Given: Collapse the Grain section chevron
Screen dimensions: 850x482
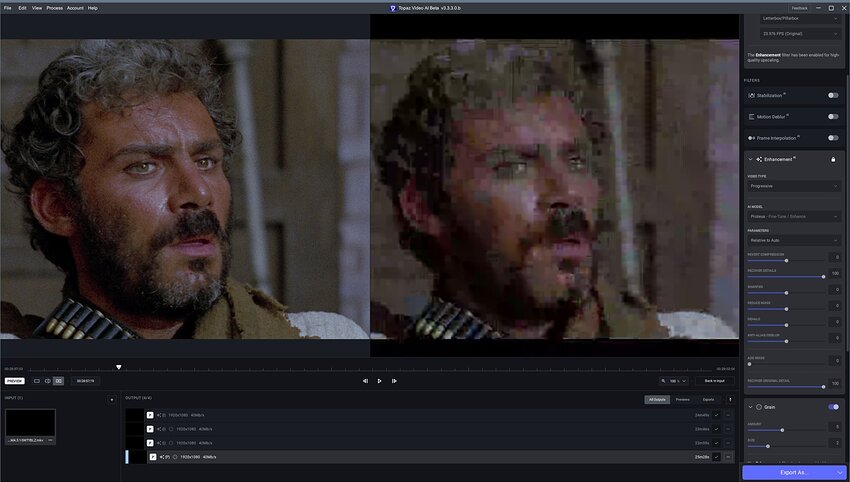Looking at the screenshot, I should (x=750, y=407).
